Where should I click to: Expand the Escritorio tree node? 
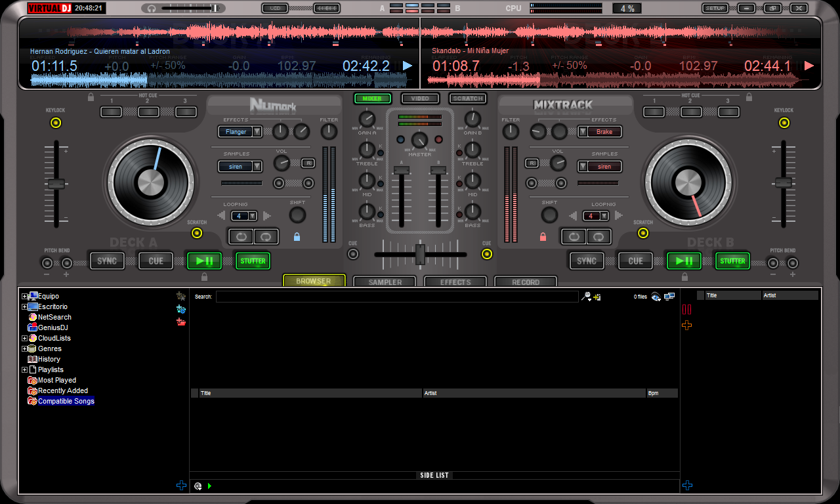pyautogui.click(x=24, y=306)
